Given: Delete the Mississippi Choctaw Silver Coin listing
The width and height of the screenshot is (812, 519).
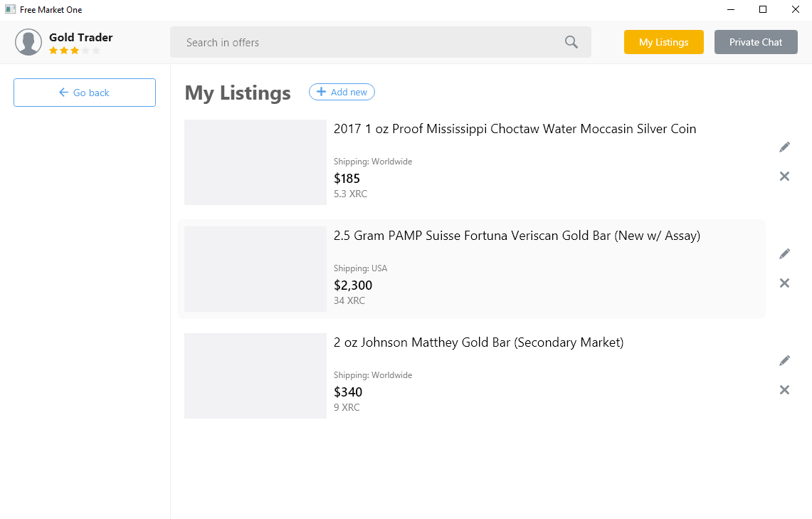Looking at the screenshot, I should [784, 176].
